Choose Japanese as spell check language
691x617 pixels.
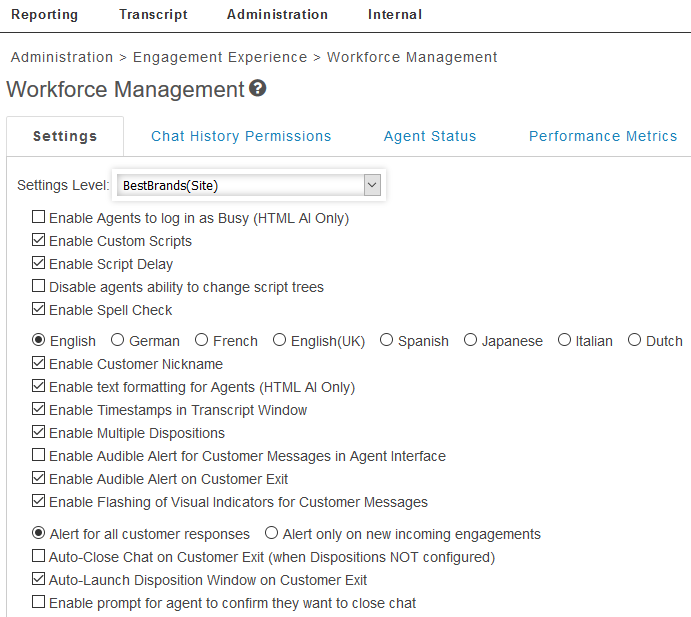coord(471,340)
